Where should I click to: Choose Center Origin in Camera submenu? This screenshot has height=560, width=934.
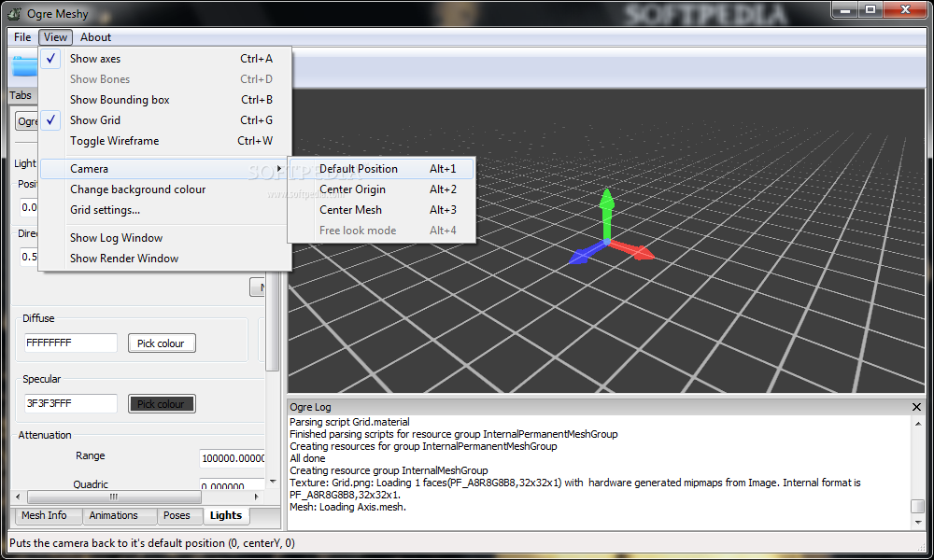[x=381, y=189]
